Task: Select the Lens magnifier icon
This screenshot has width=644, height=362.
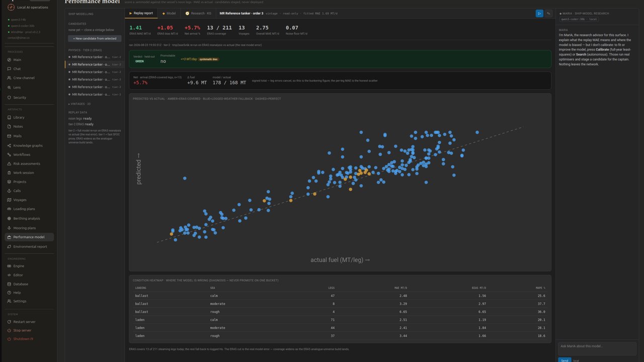Action: [x=9, y=87]
